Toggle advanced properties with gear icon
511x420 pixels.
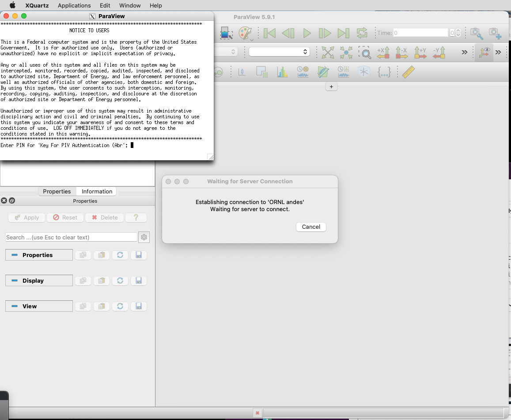click(144, 237)
